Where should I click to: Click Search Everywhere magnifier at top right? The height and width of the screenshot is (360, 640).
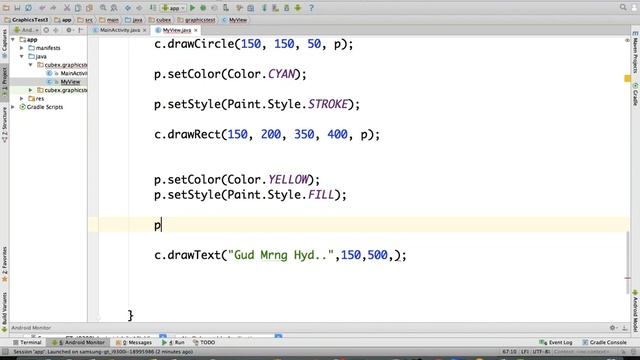point(623,7)
